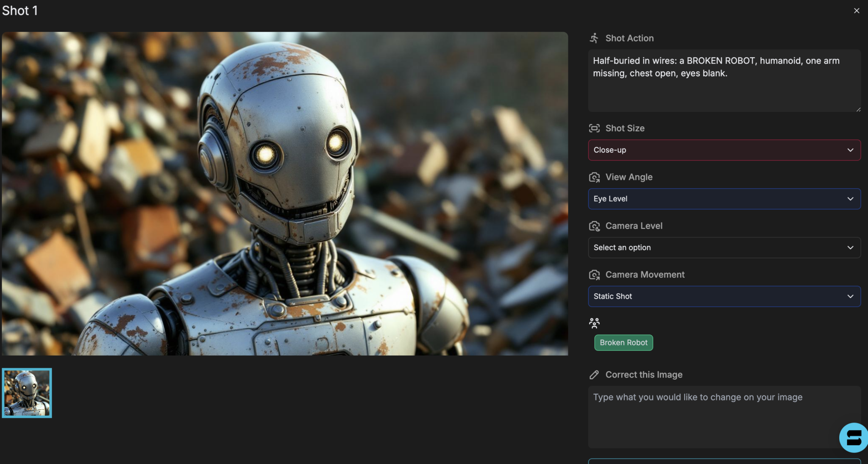Click the pencil icon beside Correct this Image
The height and width of the screenshot is (464, 868).
594,375
